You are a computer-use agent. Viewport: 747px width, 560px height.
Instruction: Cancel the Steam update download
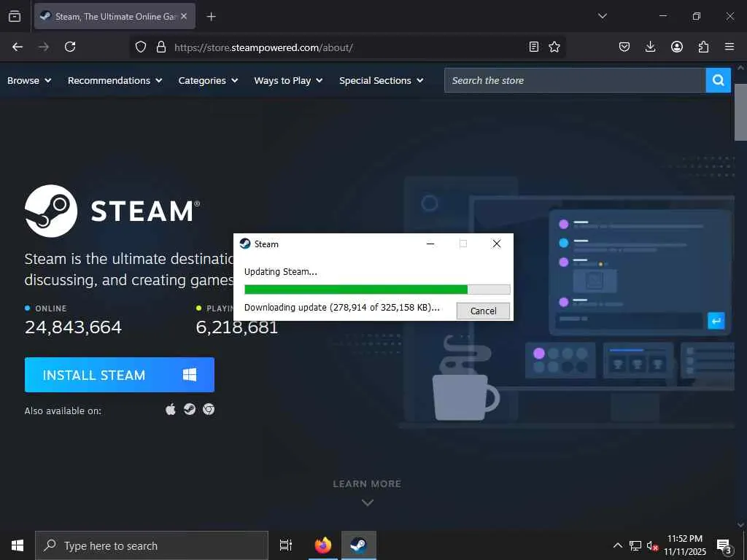coord(483,311)
